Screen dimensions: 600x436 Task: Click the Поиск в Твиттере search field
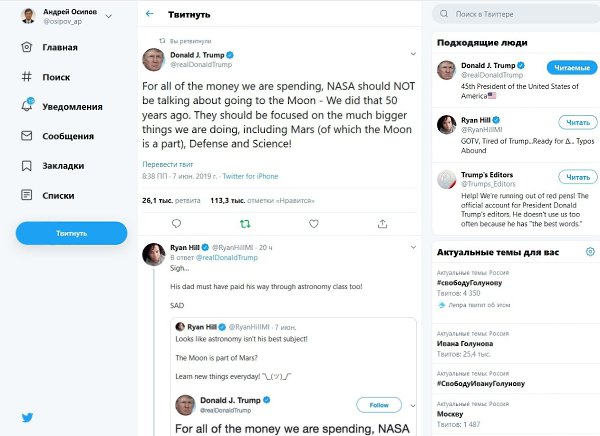tap(516, 14)
